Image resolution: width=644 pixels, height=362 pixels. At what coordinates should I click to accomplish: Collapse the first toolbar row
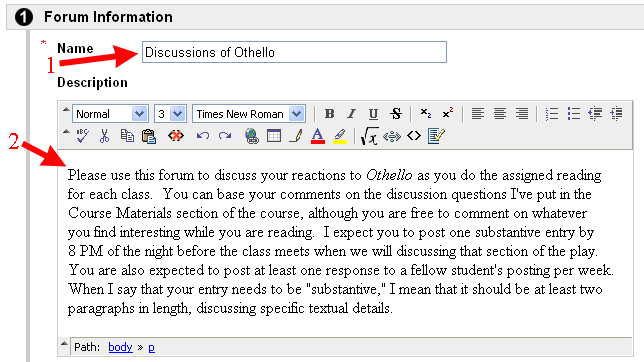[66, 110]
